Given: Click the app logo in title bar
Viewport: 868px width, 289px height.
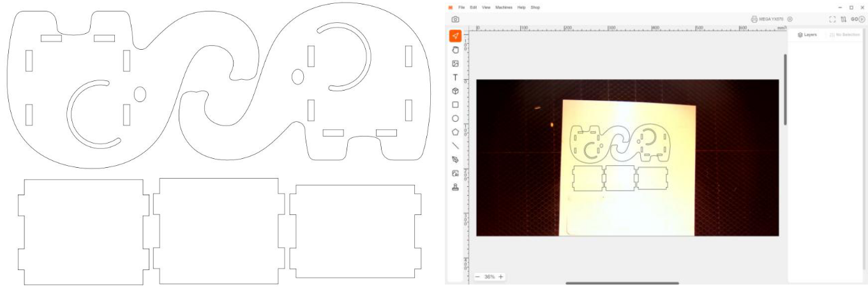Looking at the screenshot, I should coord(450,7).
